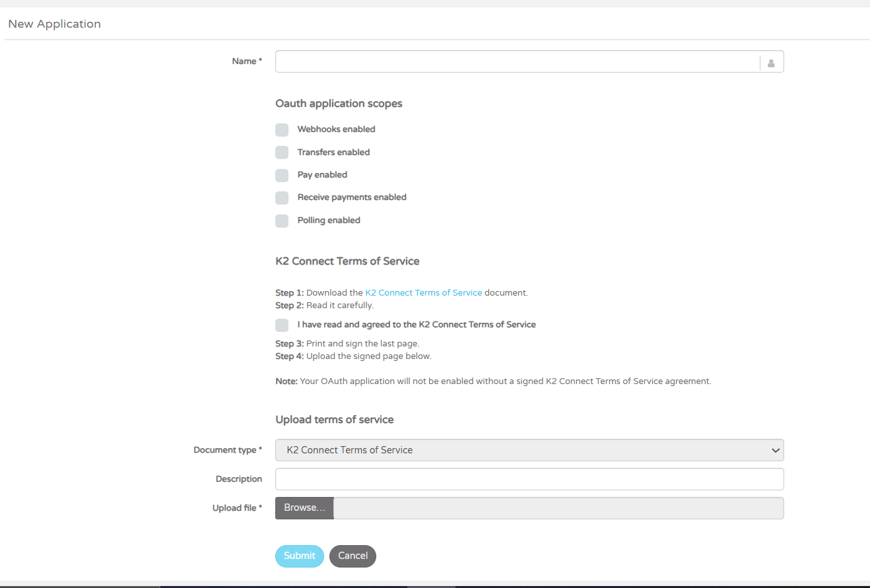Check the Pay enabled option

[282, 175]
